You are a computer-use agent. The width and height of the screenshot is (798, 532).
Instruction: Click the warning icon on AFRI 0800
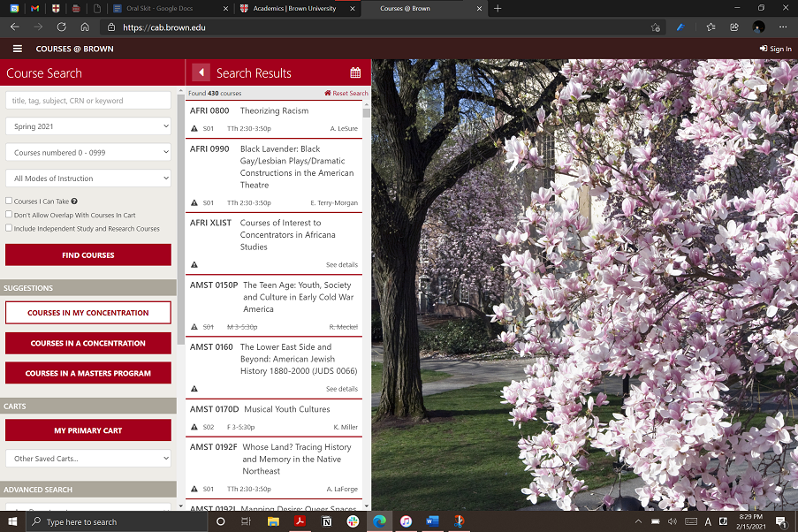coord(194,129)
